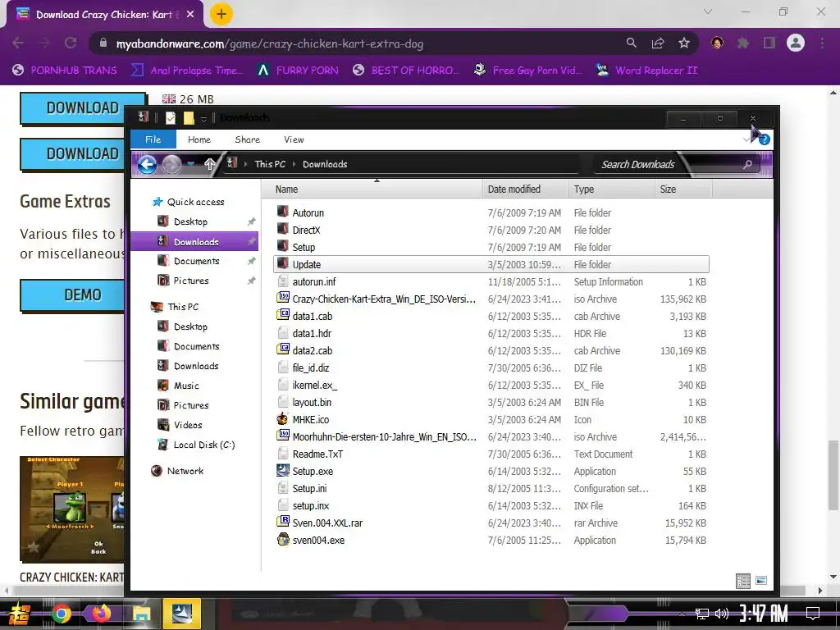The height and width of the screenshot is (630, 840).
Task: Expand the Explorer ribbon chevron
Action: point(746,139)
